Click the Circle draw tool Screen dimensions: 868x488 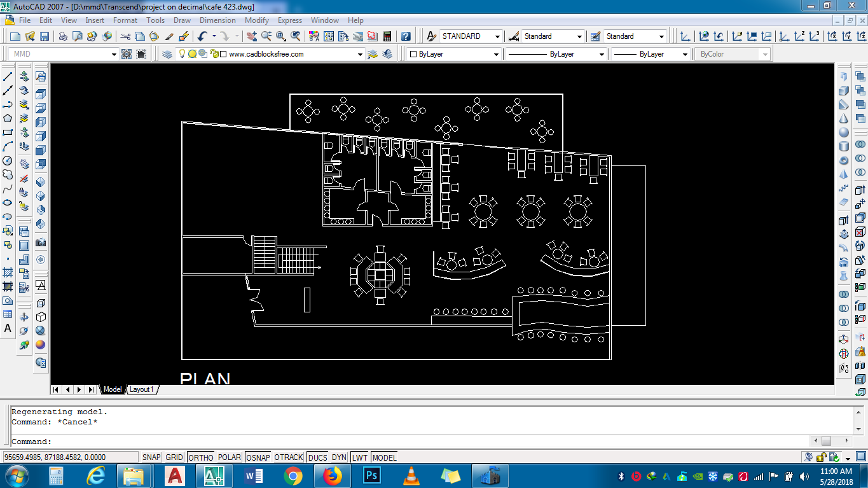click(8, 160)
